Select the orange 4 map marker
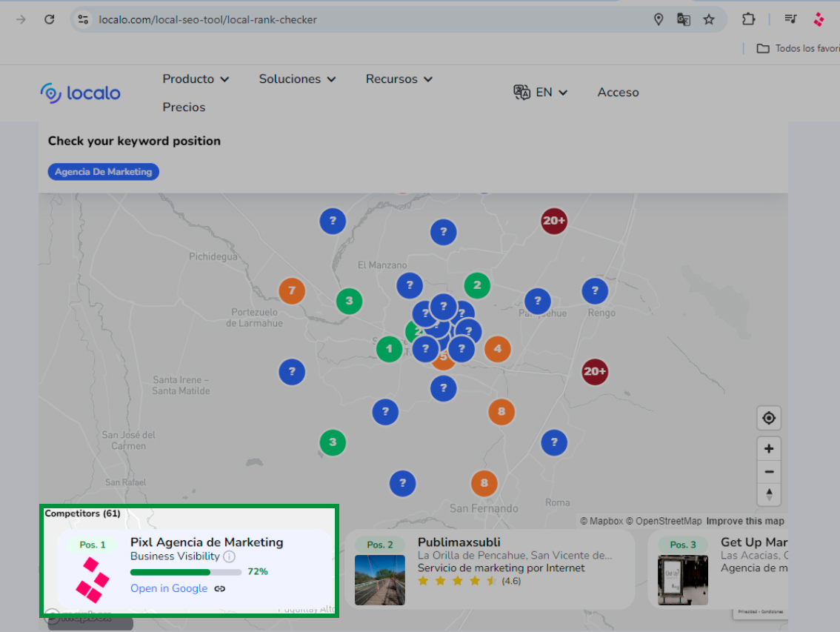 pyautogui.click(x=498, y=349)
